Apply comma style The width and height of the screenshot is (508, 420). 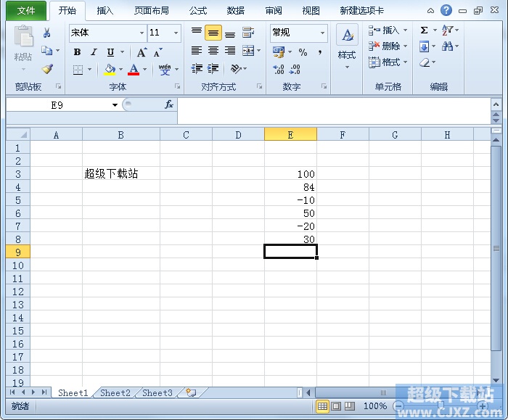pos(320,52)
